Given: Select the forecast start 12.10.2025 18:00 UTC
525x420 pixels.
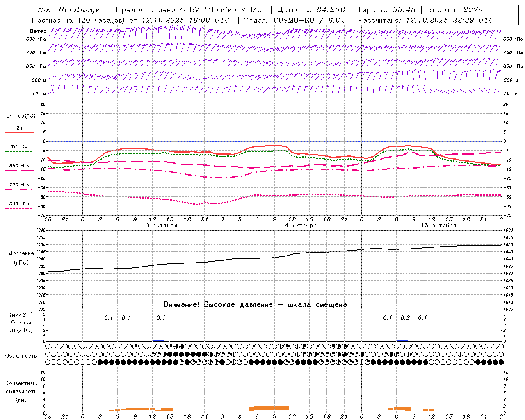Looking at the screenshot, I should coord(185,20).
